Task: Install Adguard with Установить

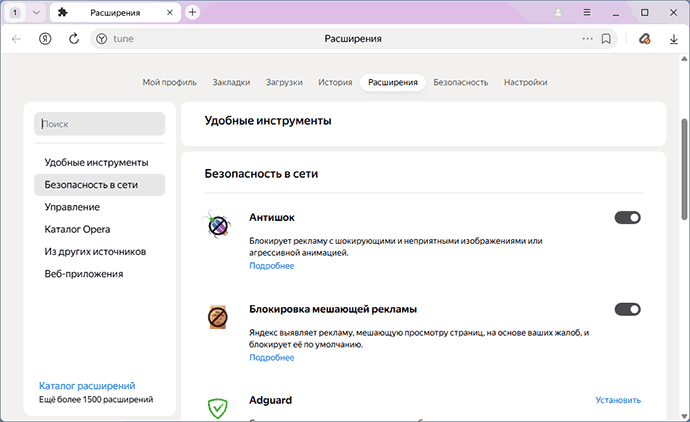Action: [x=618, y=400]
